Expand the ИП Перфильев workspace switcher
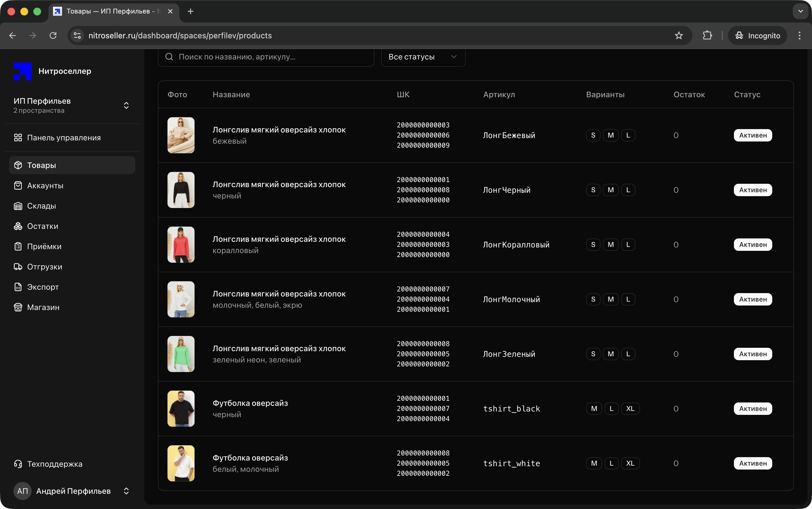The width and height of the screenshot is (812, 509). point(126,105)
